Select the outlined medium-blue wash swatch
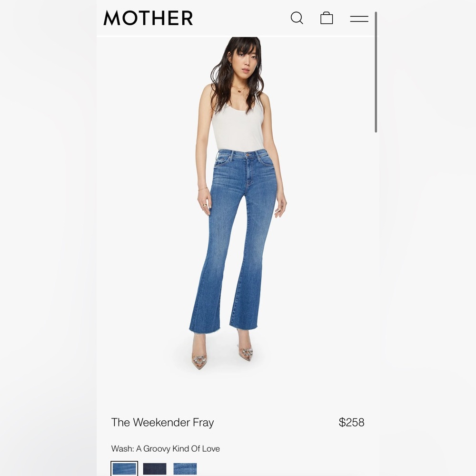This screenshot has width=476, height=476. coord(124,469)
